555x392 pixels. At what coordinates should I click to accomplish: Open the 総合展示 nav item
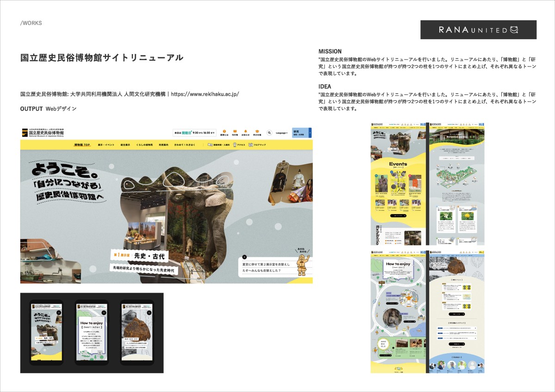click(125, 145)
